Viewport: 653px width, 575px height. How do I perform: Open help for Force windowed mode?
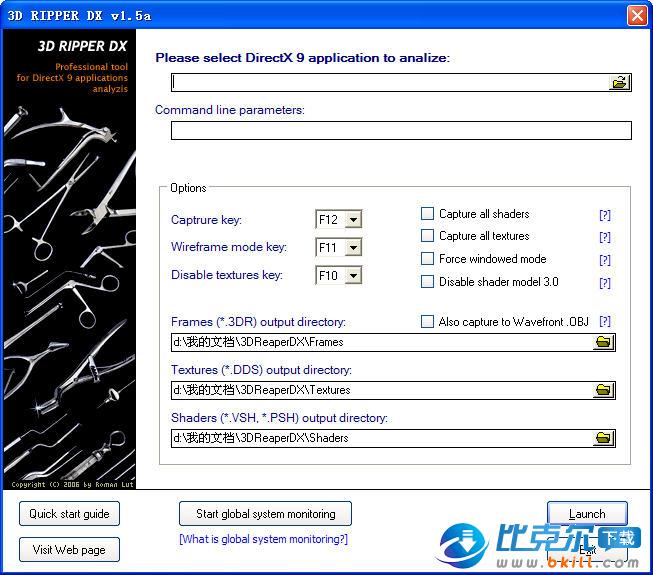pos(604,260)
